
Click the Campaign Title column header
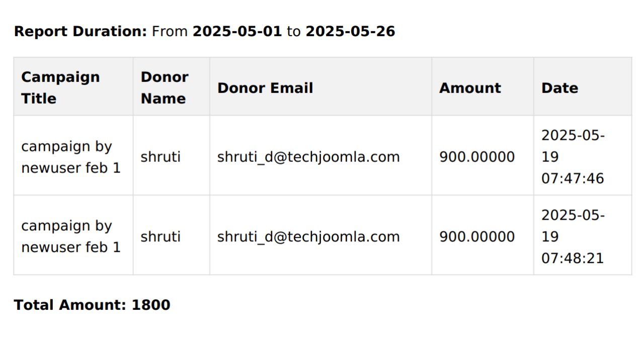(x=60, y=87)
